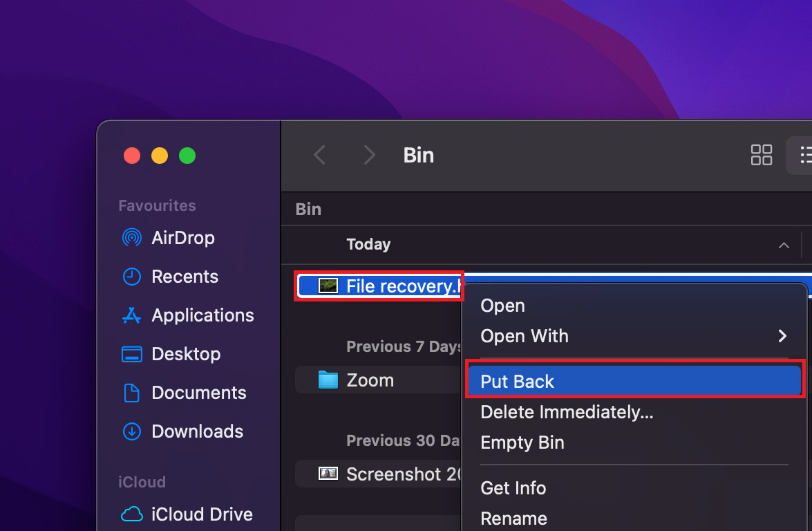Select the Applications sidebar icon
The image size is (812, 531).
(x=131, y=315)
